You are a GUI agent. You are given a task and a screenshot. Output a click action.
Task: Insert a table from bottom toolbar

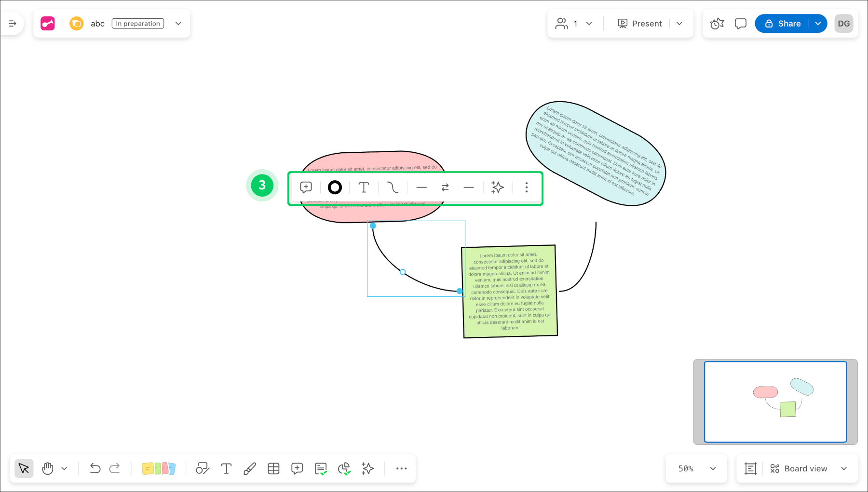(273, 468)
